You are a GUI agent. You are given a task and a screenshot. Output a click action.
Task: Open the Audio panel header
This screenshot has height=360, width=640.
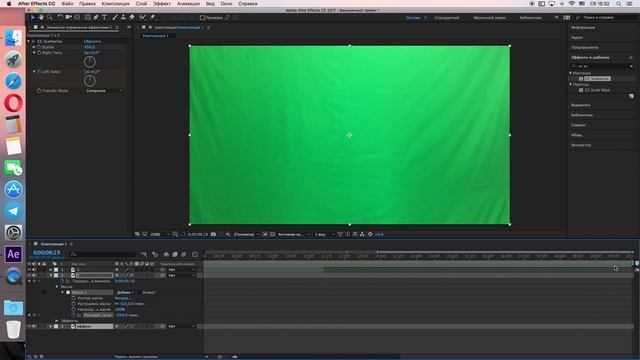[577, 38]
